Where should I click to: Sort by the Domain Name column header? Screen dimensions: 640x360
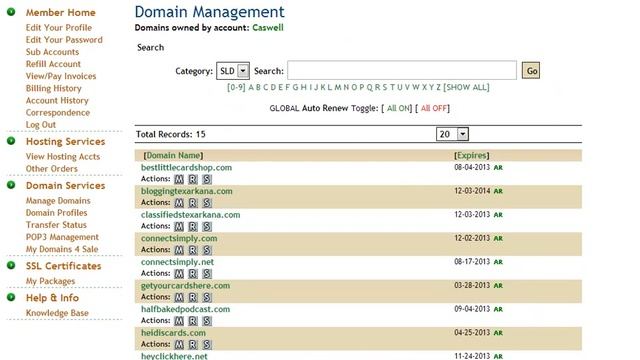[x=173, y=156]
